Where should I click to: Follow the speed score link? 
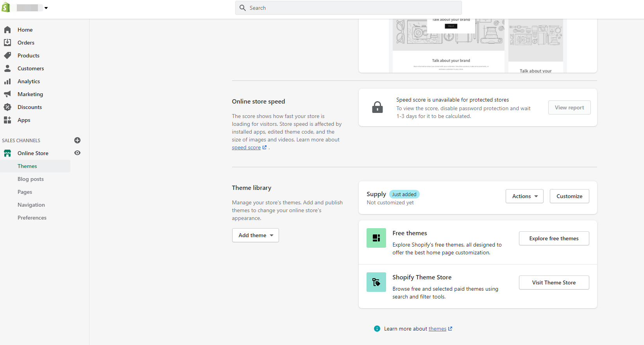pos(246,148)
